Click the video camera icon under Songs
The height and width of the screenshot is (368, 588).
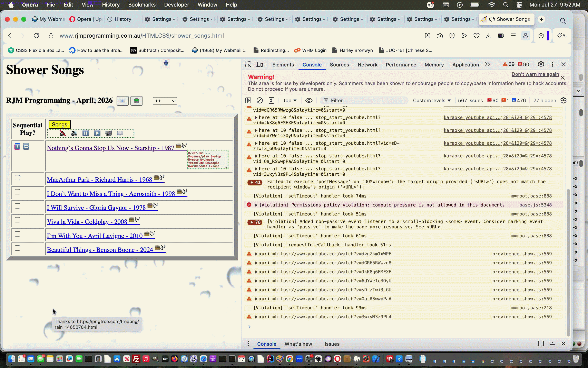click(x=109, y=133)
